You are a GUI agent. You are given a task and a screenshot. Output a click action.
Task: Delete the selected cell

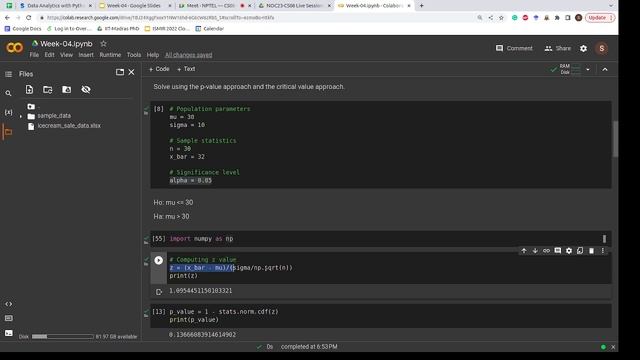[x=591, y=251]
